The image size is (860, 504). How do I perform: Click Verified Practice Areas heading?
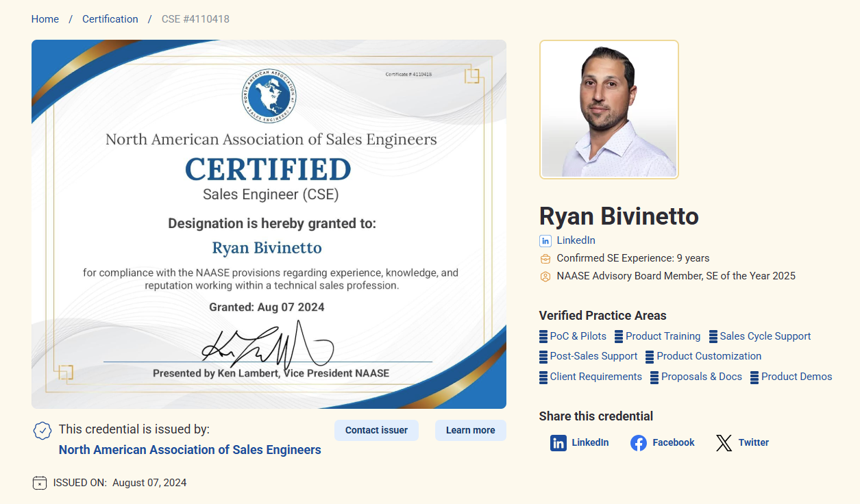(x=603, y=316)
